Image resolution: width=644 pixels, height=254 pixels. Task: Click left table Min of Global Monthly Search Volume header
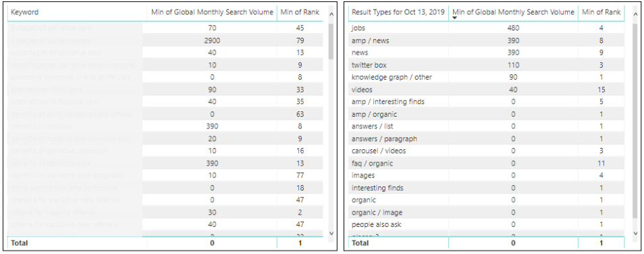pos(212,12)
